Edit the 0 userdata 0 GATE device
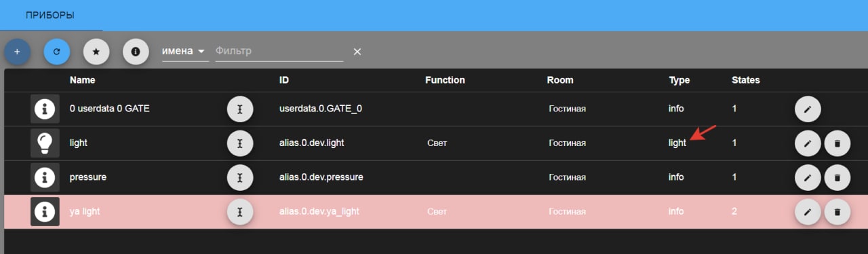This screenshot has width=868, height=254. click(808, 109)
